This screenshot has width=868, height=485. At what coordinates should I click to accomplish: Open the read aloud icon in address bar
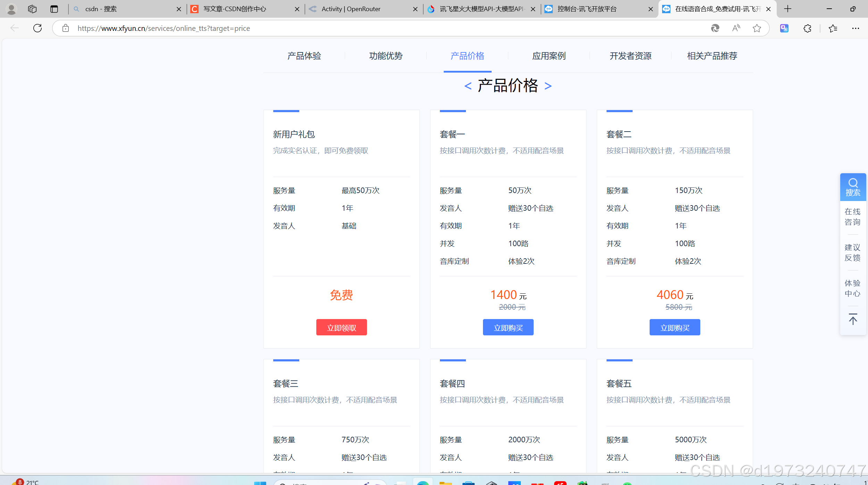pos(736,28)
